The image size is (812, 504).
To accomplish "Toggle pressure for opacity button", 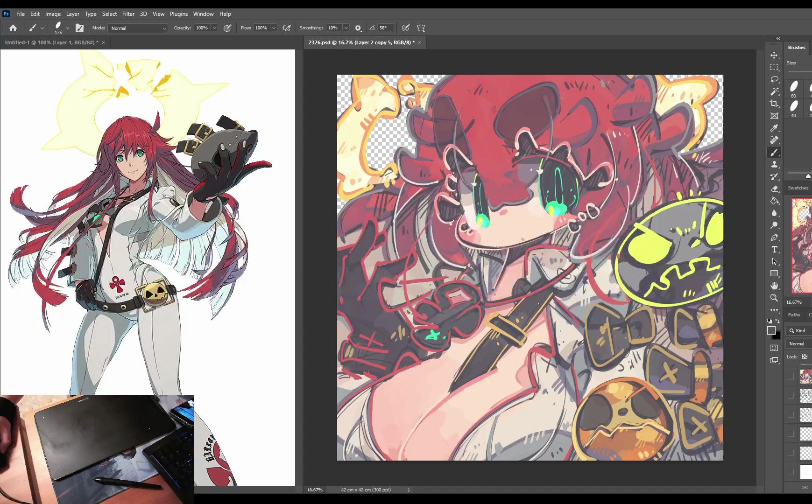I will tap(227, 28).
